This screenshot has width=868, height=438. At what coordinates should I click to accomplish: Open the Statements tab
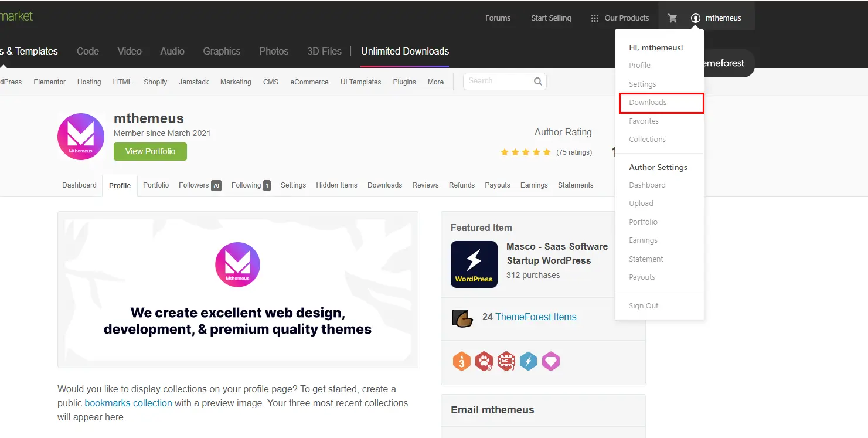[x=576, y=185]
